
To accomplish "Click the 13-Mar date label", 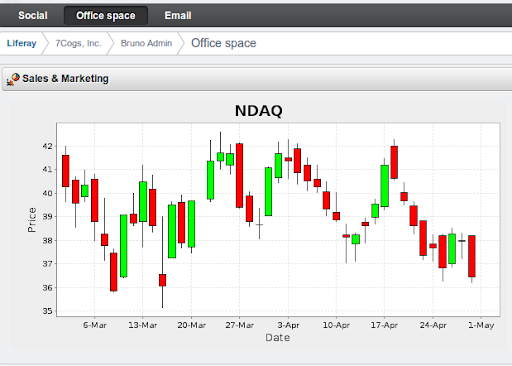I will [143, 325].
